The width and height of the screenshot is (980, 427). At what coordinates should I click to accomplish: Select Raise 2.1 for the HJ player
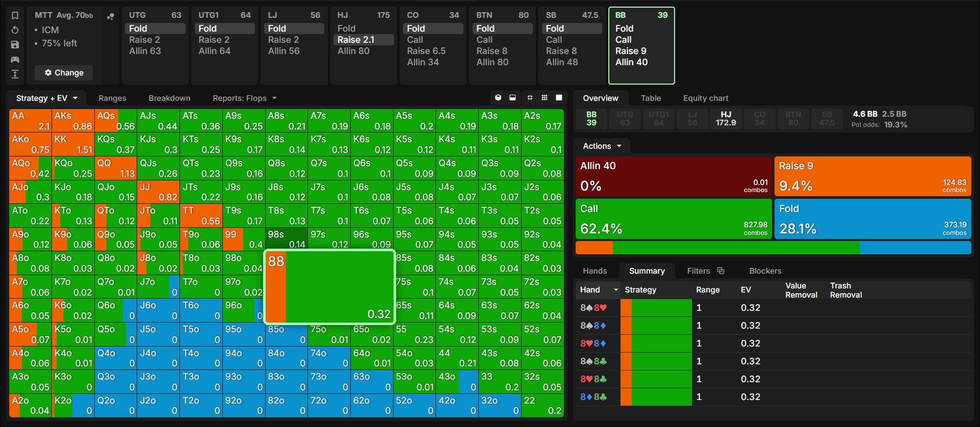tap(364, 40)
